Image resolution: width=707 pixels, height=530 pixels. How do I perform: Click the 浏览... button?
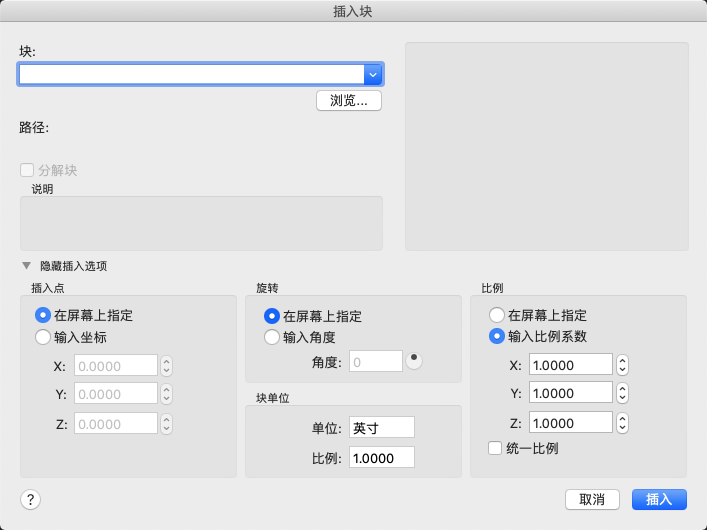pyautogui.click(x=349, y=100)
